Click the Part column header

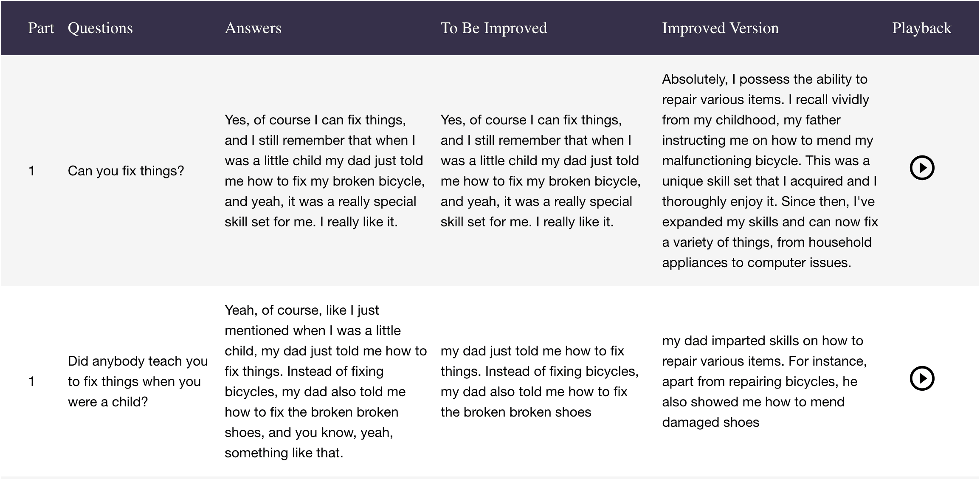tap(41, 28)
